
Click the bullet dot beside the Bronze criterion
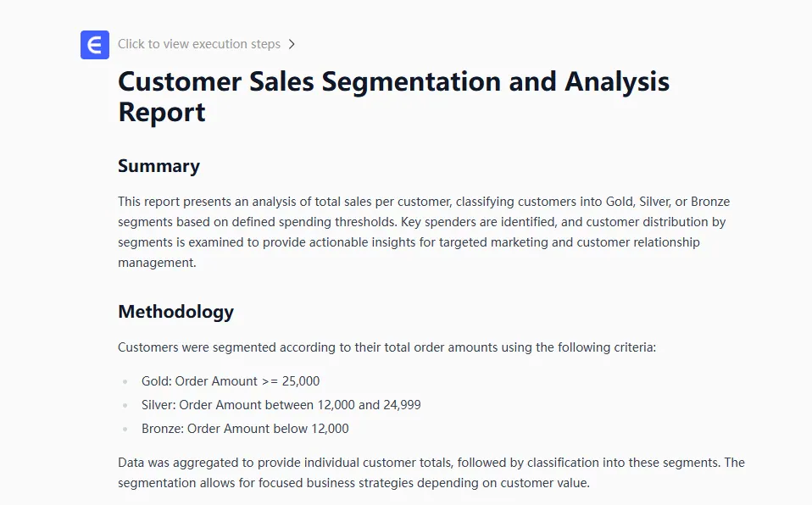click(x=126, y=430)
